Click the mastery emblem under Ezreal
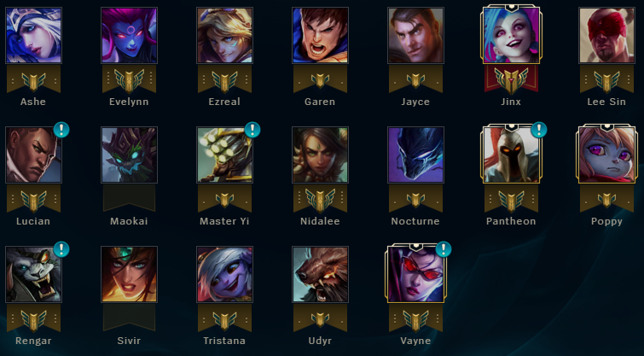Screen dimensions: 644x356 [224, 79]
